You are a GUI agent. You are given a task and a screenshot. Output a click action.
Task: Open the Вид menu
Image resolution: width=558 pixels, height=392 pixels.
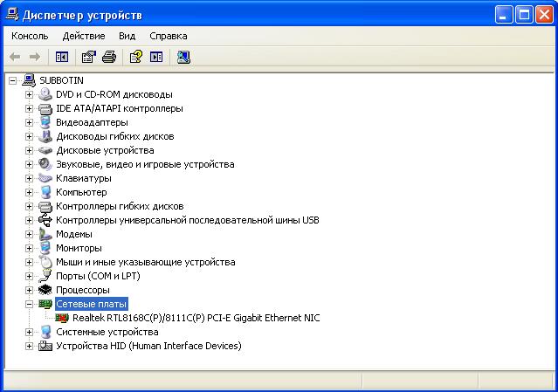point(127,36)
